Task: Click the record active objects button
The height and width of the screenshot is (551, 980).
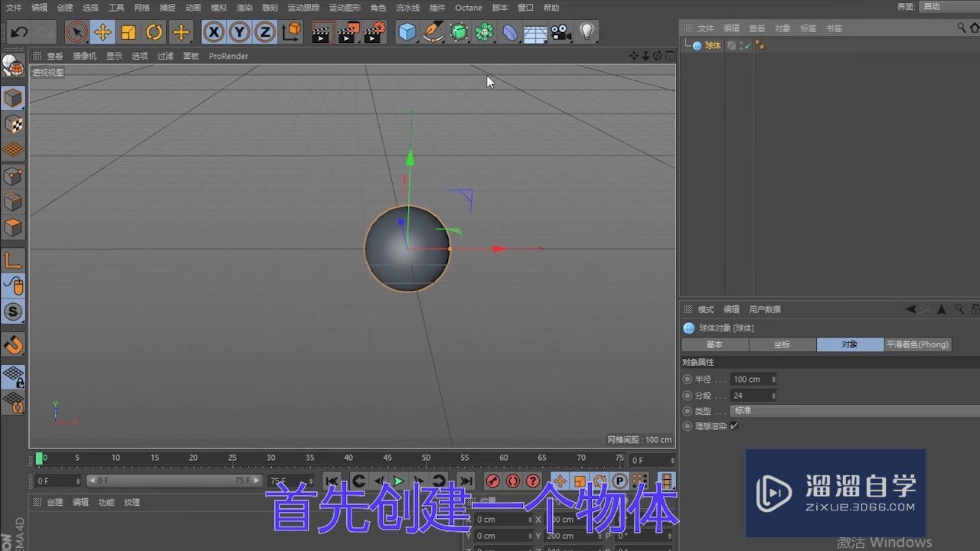Action: pyautogui.click(x=493, y=481)
